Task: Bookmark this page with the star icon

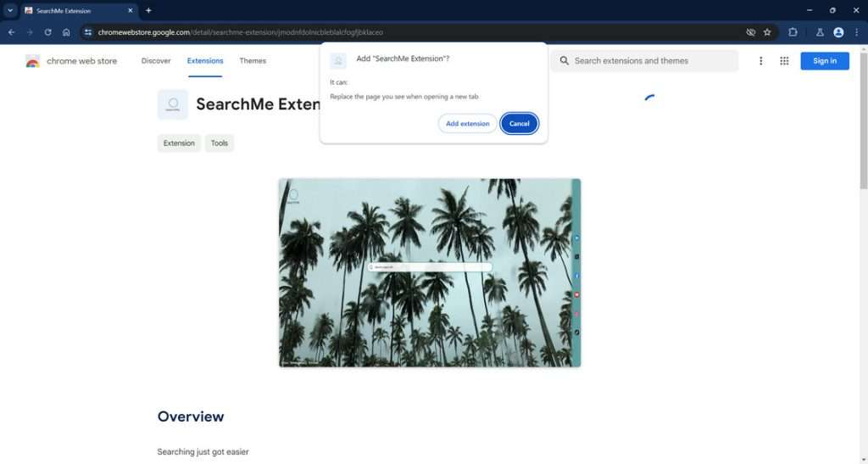Action: 767,33
